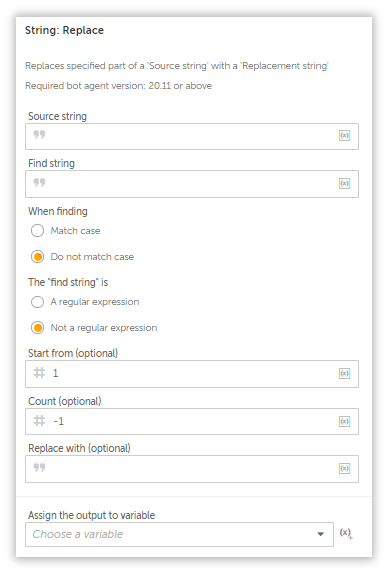Open the Choose a variable dropdown
Image resolution: width=388 pixels, height=574 pixels.
[179, 534]
